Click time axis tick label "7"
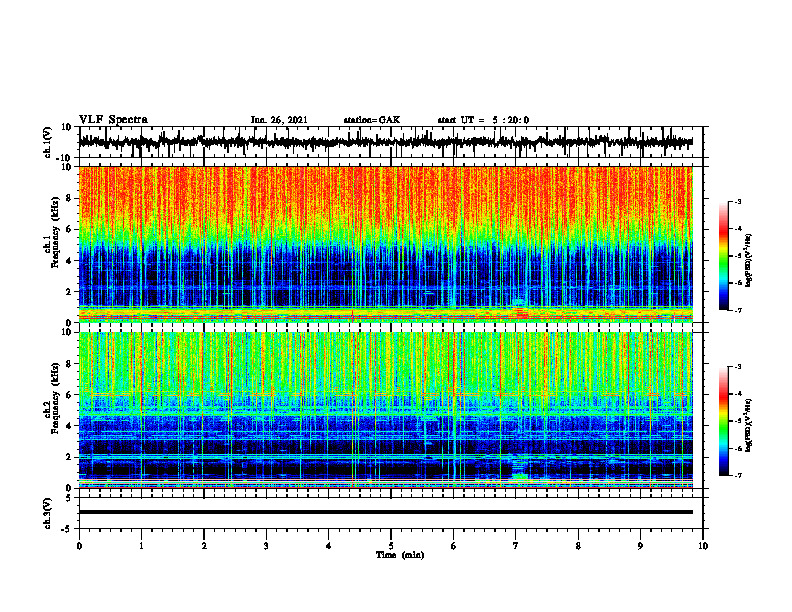The width and height of the screenshot is (792, 612). [516, 546]
